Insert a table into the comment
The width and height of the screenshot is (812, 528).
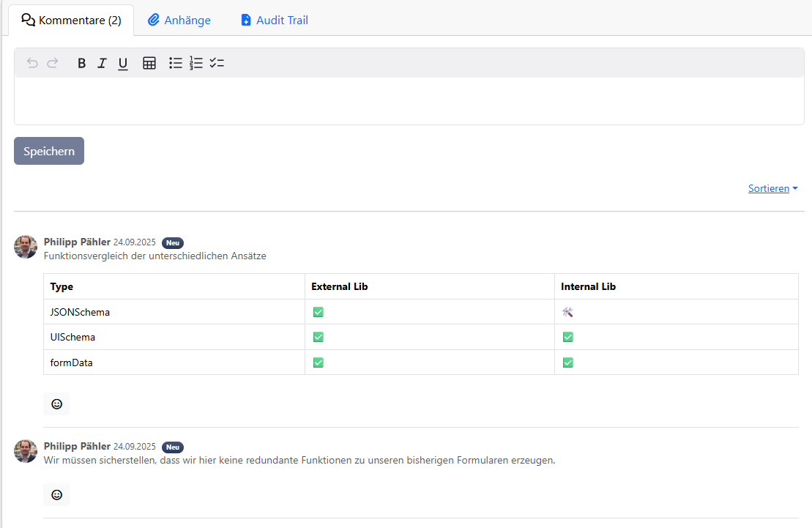[x=149, y=63]
